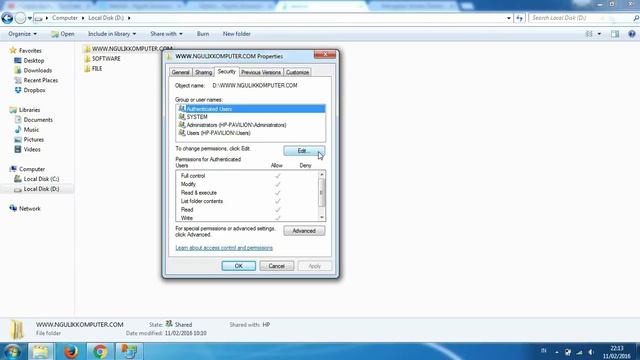Select the FILE folder
Image resolution: width=640 pixels, height=360 pixels.
[x=93, y=69]
